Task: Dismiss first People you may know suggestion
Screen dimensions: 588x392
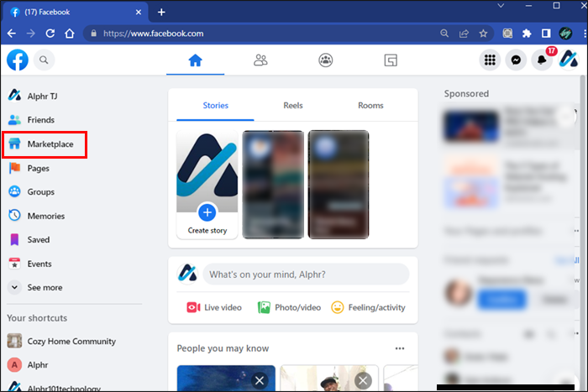Action: tap(259, 381)
